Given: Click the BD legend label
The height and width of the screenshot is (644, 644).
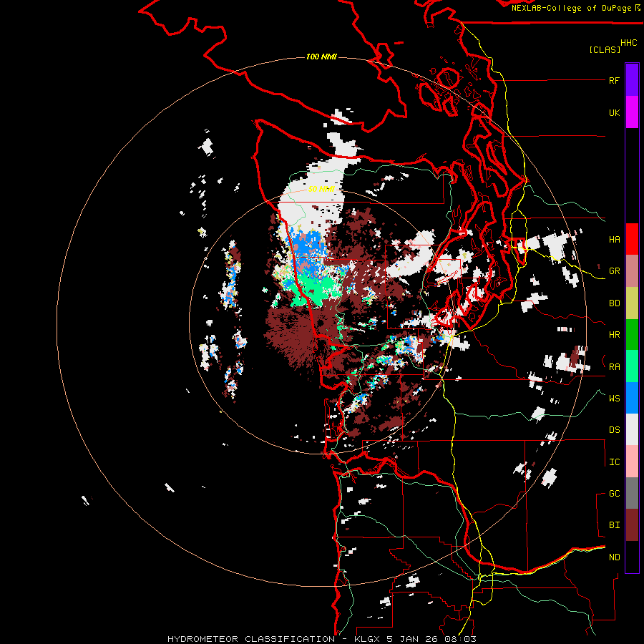Looking at the screenshot, I should click(x=614, y=303).
